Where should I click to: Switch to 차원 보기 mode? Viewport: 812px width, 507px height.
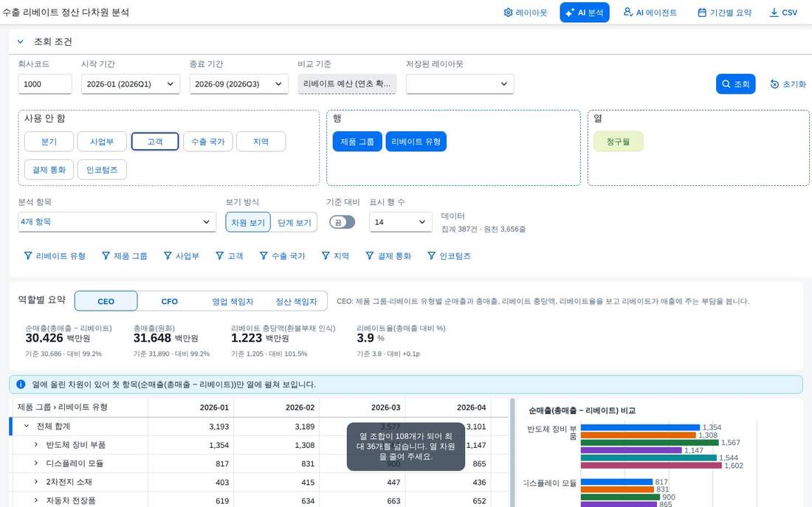point(248,222)
